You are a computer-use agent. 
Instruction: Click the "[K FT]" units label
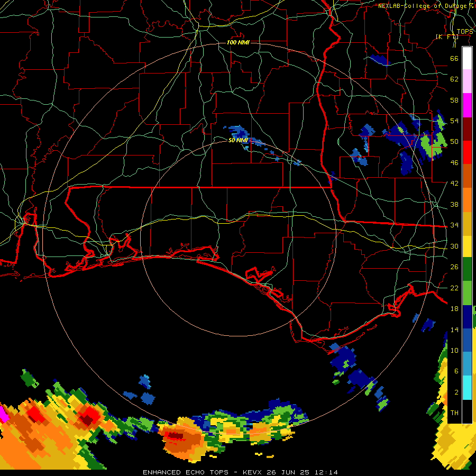tap(447, 36)
